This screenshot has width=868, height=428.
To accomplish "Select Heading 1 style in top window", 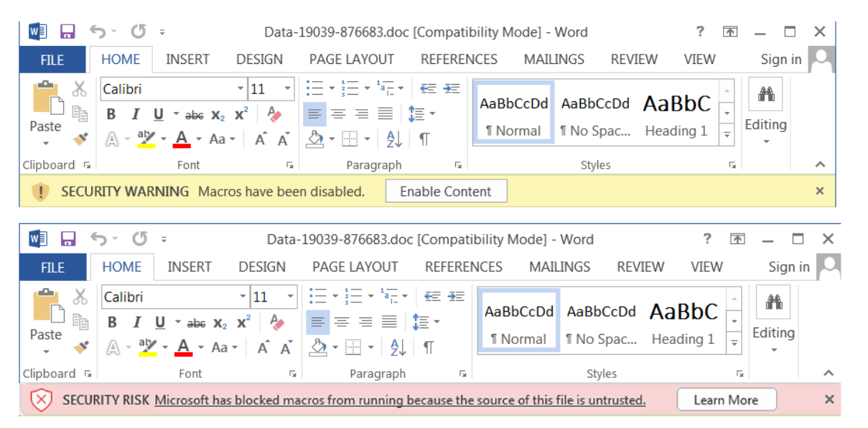I will pos(676,113).
